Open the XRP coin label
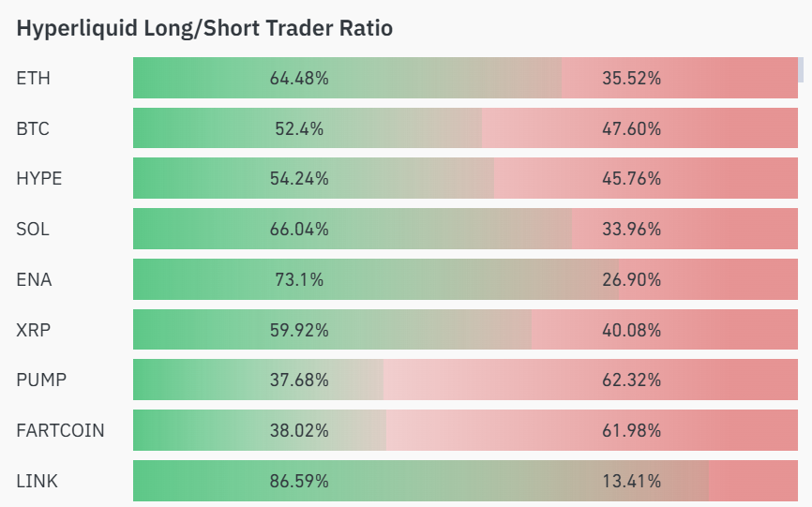 (33, 331)
